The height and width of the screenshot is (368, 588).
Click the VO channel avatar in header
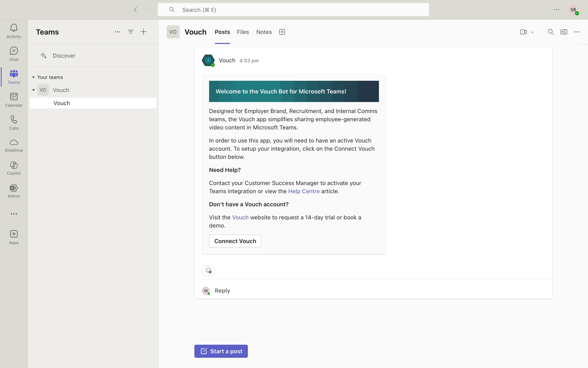click(173, 32)
